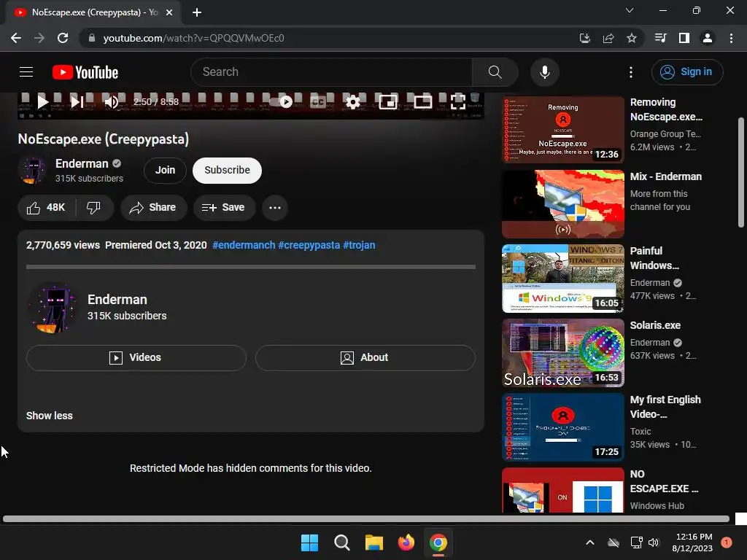This screenshot has width=747, height=560.
Task: Close the NoEscape.exe tab
Action: 169,12
